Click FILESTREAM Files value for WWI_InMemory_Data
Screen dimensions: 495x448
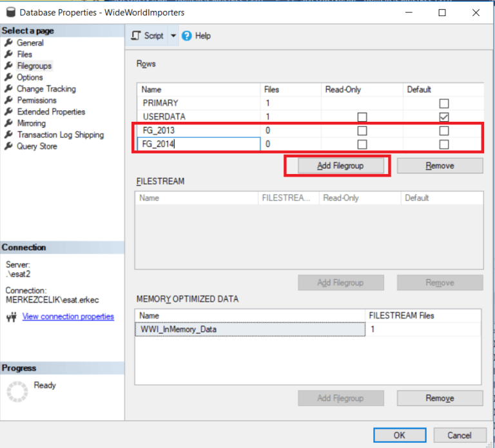[423, 329]
